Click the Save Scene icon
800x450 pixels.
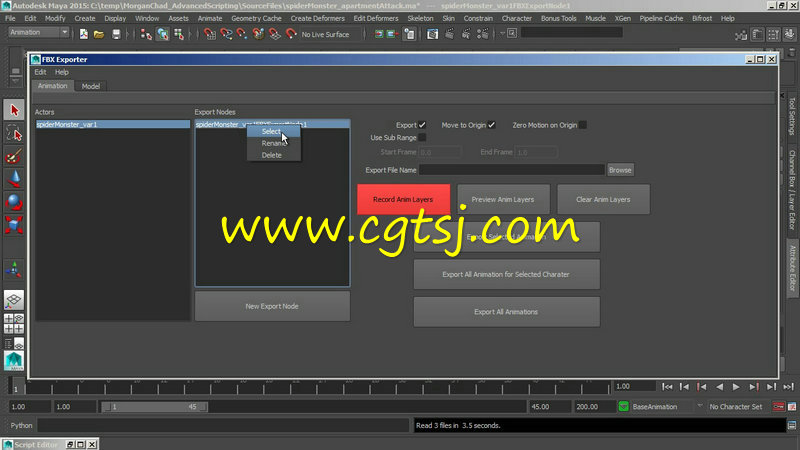pos(116,34)
